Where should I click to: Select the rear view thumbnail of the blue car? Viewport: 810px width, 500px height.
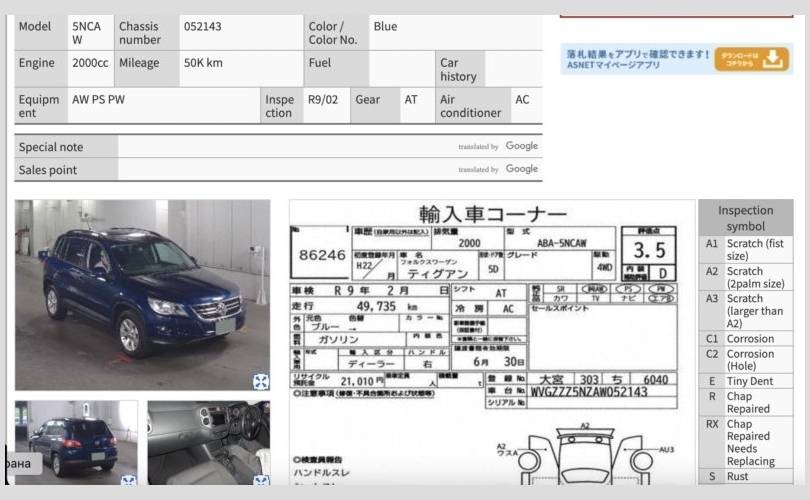pos(76,440)
